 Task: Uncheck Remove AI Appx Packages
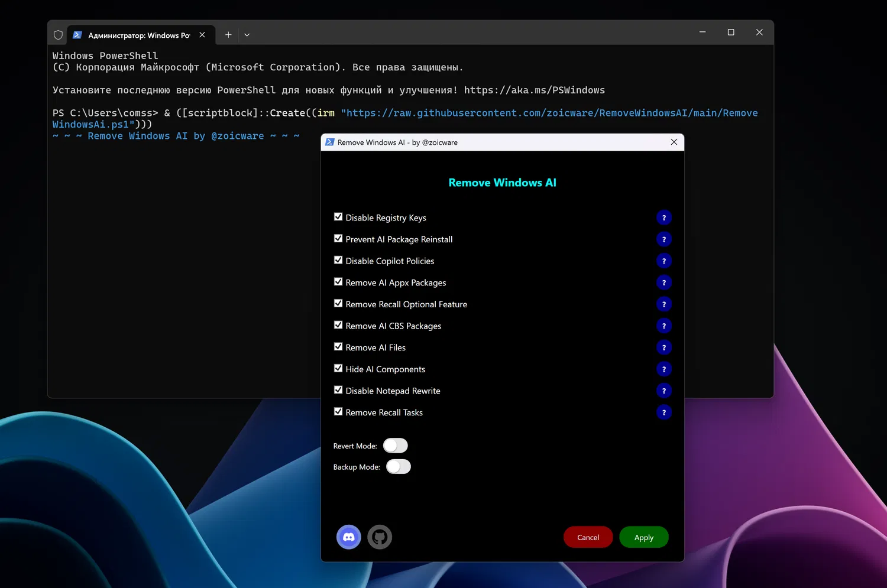tap(338, 282)
